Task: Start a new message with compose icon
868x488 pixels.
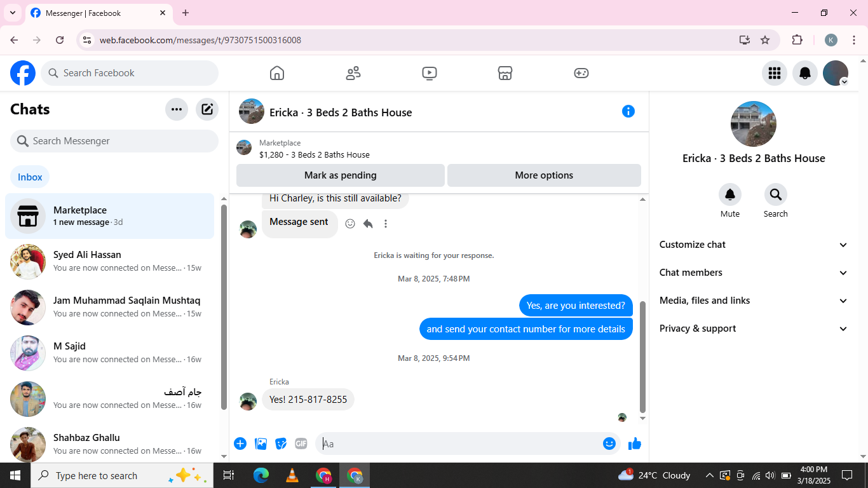Action: pyautogui.click(x=207, y=109)
